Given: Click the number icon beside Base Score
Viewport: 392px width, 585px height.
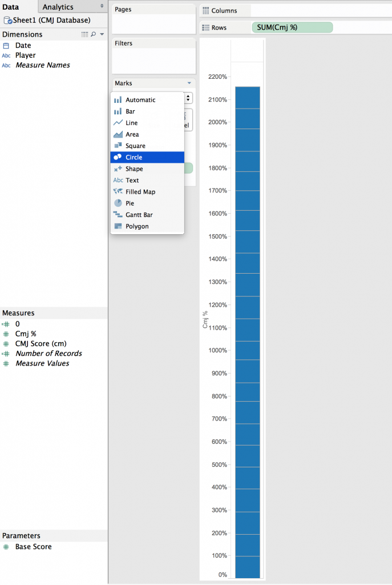Looking at the screenshot, I should pyautogui.click(x=6, y=547).
